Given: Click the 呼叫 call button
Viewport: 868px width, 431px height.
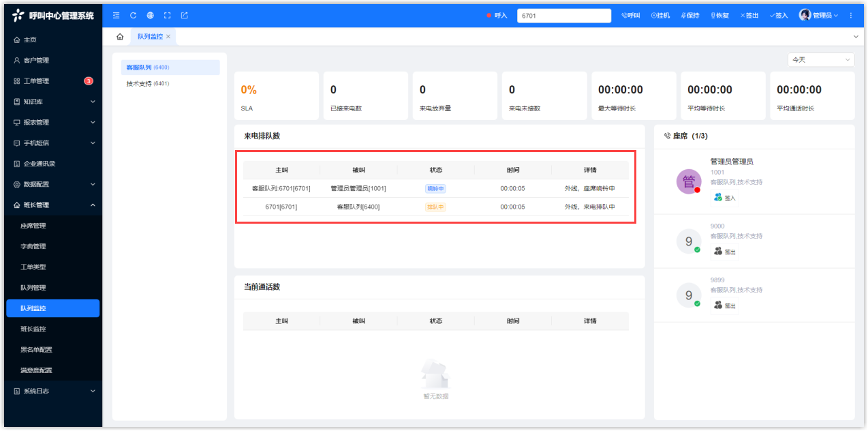Looking at the screenshot, I should coord(631,15).
